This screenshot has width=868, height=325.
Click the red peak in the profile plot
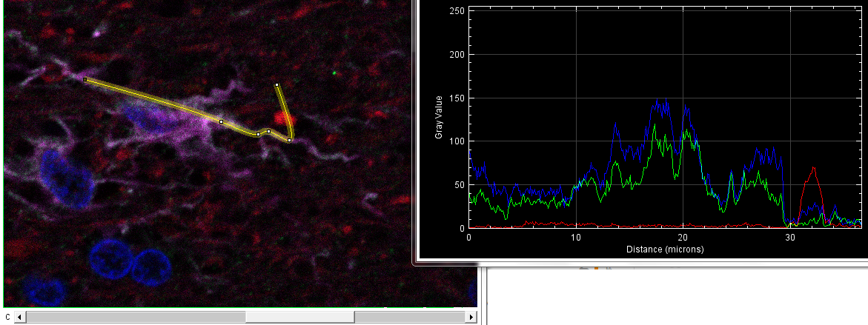814,170
